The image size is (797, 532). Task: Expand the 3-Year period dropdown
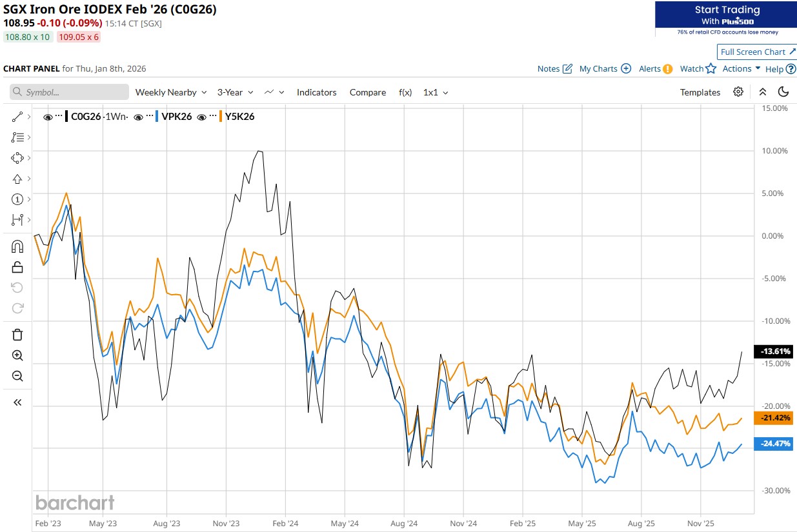point(236,92)
